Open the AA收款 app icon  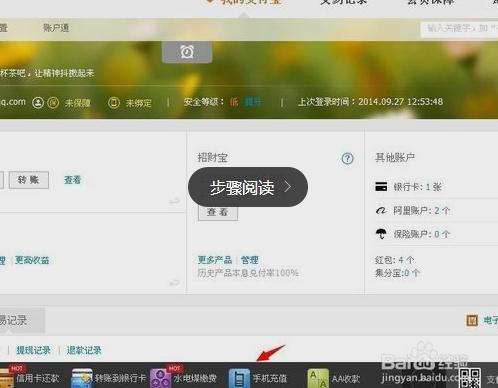click(x=318, y=378)
